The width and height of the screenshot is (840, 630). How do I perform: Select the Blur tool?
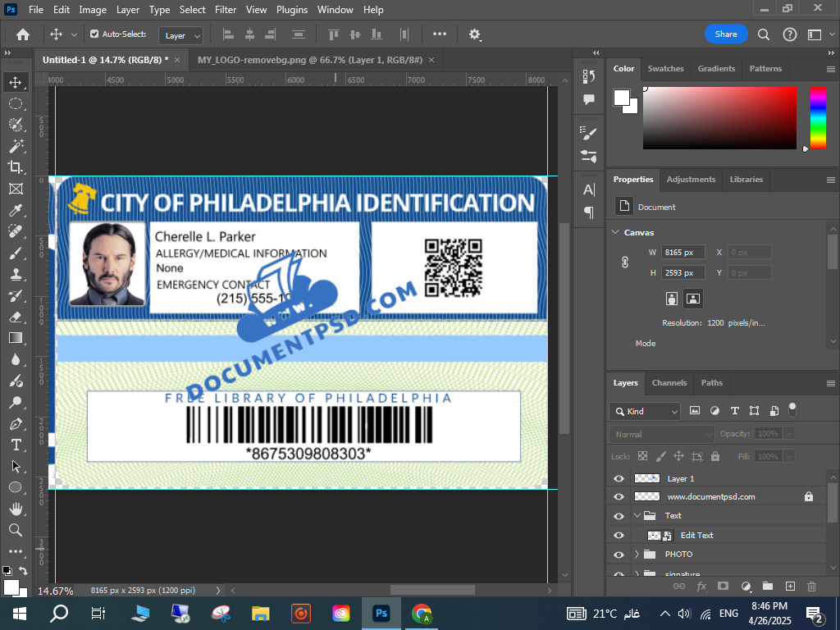coord(16,359)
